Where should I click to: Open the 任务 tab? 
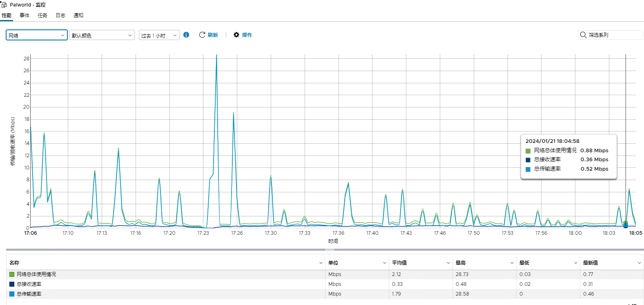pyautogui.click(x=42, y=15)
